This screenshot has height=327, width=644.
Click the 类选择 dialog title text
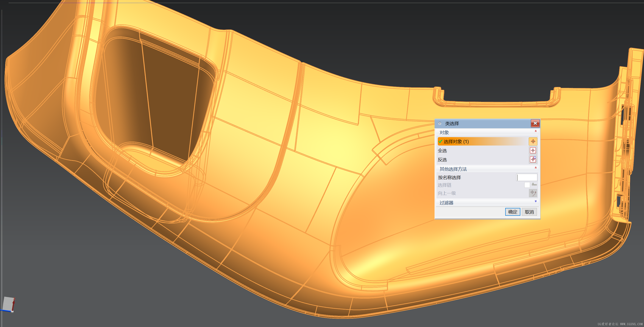[452, 123]
